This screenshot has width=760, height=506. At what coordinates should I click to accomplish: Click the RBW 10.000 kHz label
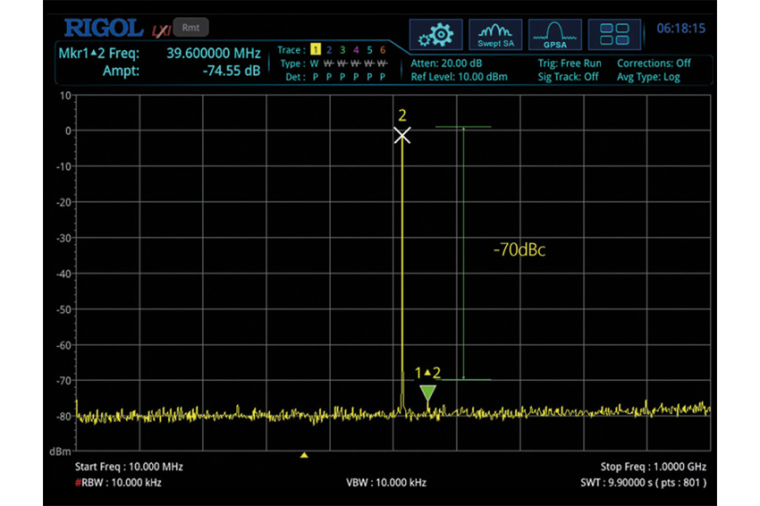(118, 483)
